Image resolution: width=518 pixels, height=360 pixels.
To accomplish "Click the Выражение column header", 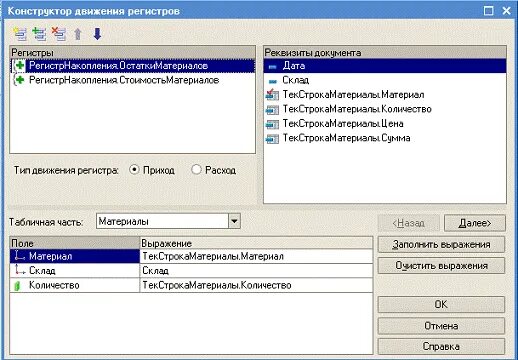I will click(x=256, y=243).
